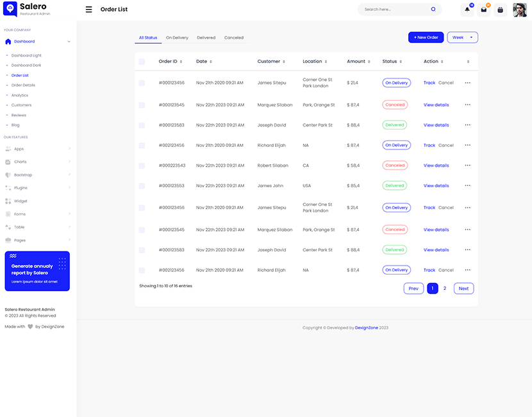Check the checkbox for order #000223543
The height and width of the screenshot is (417, 532).
tap(142, 165)
